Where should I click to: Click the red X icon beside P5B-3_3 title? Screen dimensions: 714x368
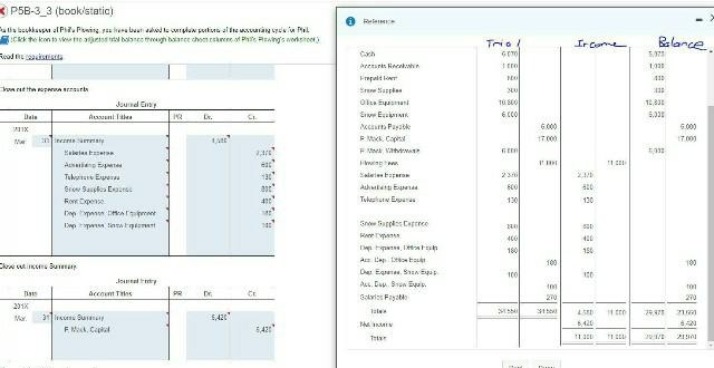pos(3,10)
